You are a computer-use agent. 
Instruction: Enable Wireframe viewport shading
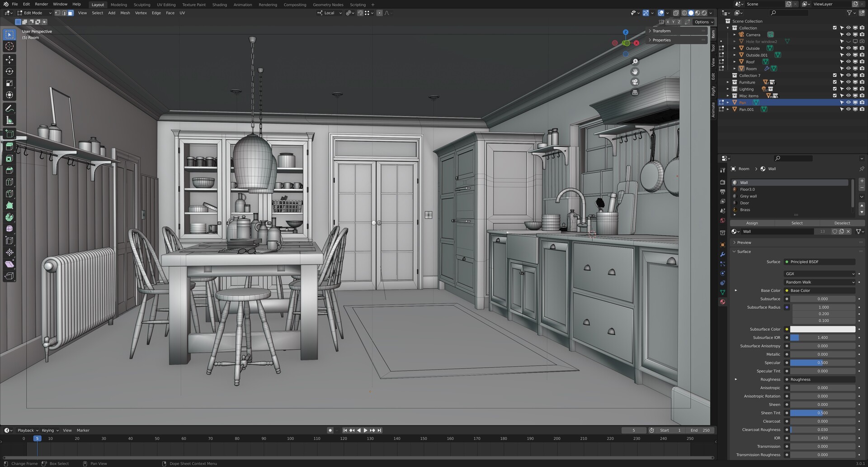684,13
